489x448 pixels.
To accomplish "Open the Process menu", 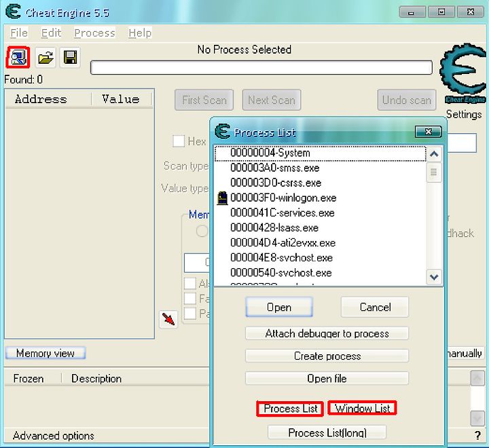I will point(94,33).
